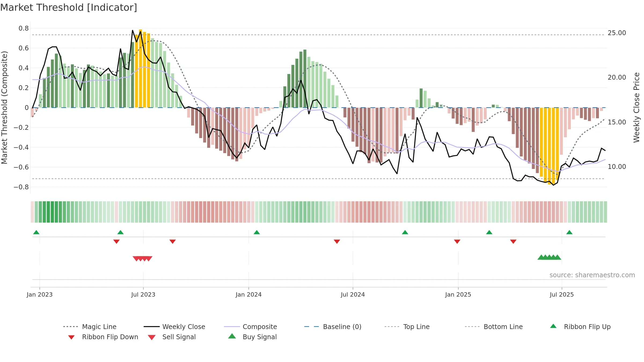Click the ribbon flip up triangle after Jan 2025
The width and height of the screenshot is (644, 362).
(489, 232)
